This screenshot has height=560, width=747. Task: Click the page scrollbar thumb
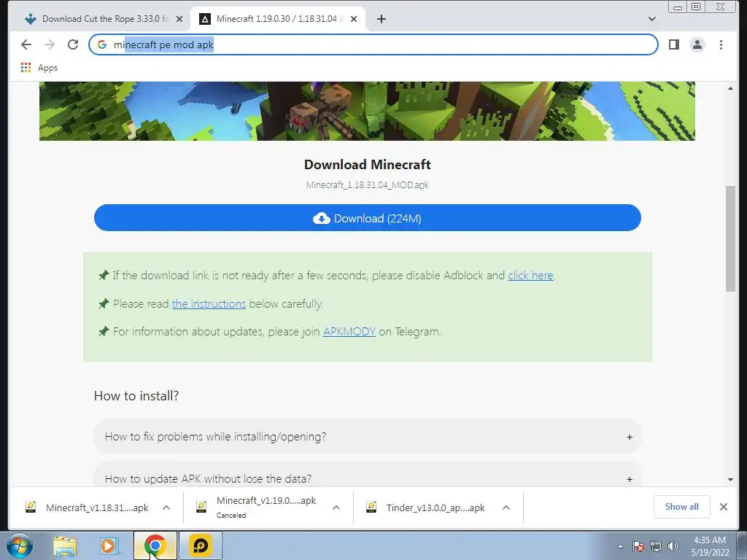pos(730,238)
